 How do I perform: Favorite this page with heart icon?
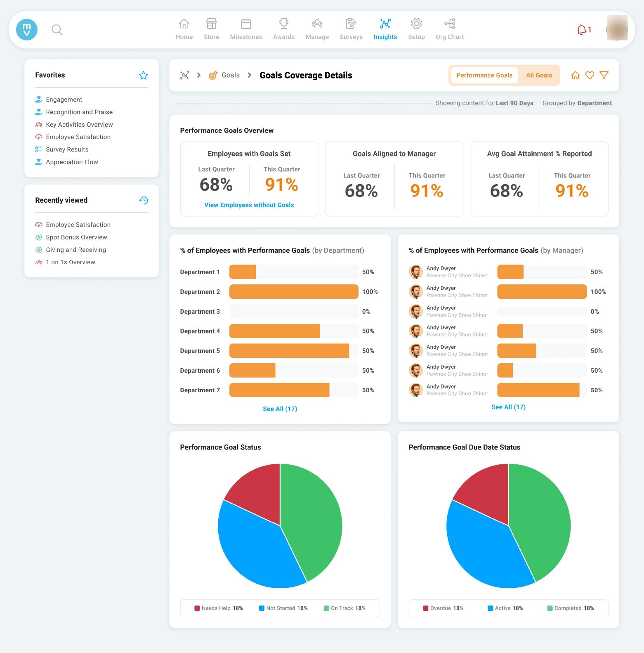coord(590,75)
